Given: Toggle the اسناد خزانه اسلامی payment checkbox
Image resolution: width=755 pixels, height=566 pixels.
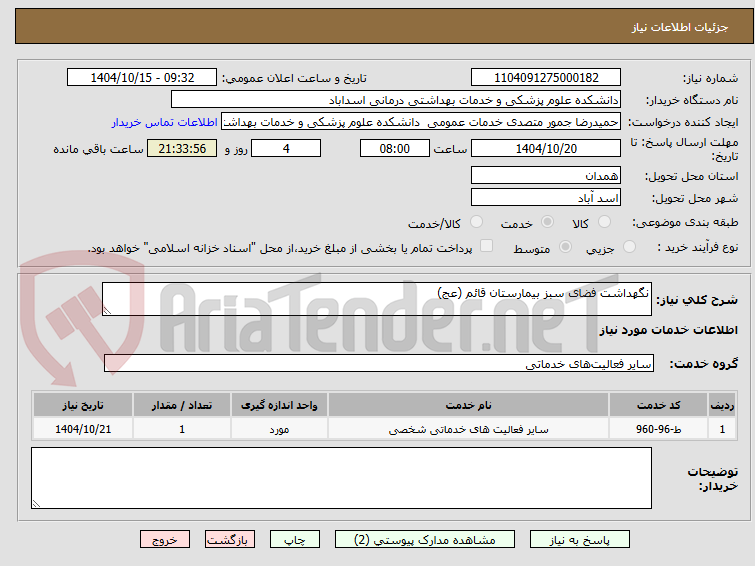Looking at the screenshot, I should click(x=487, y=246).
